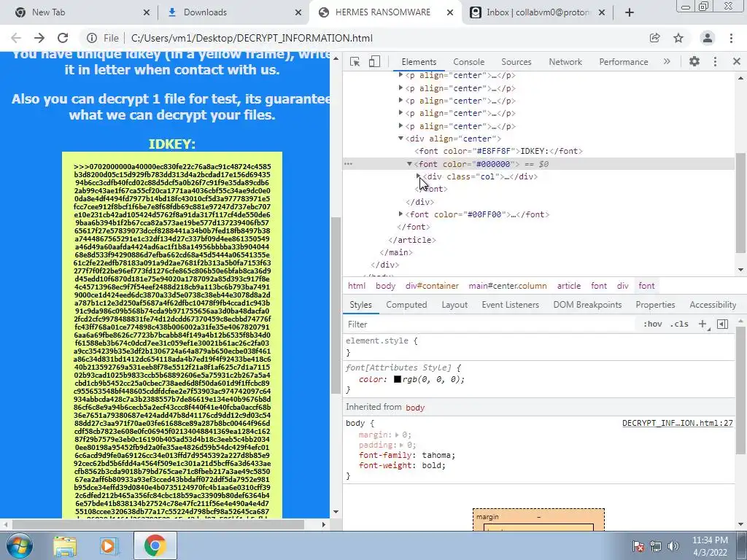This screenshot has width=747, height=560.
Task: Select div#container in the breadcrumb
Action: click(x=432, y=286)
